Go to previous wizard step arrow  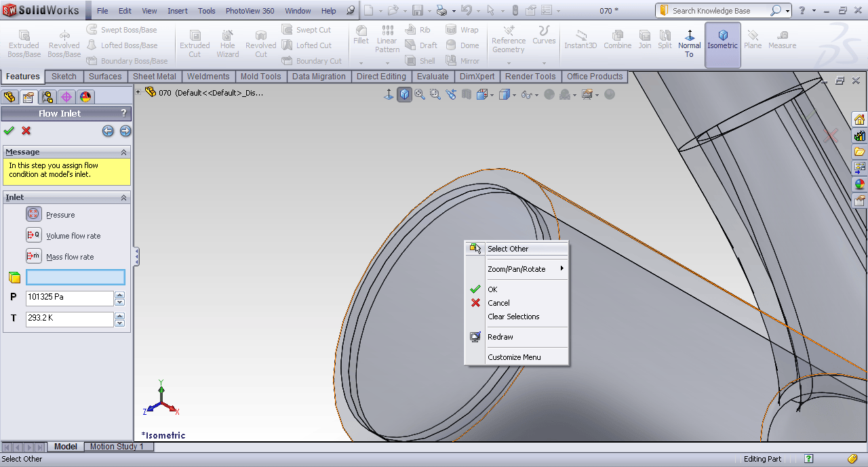[x=108, y=131]
